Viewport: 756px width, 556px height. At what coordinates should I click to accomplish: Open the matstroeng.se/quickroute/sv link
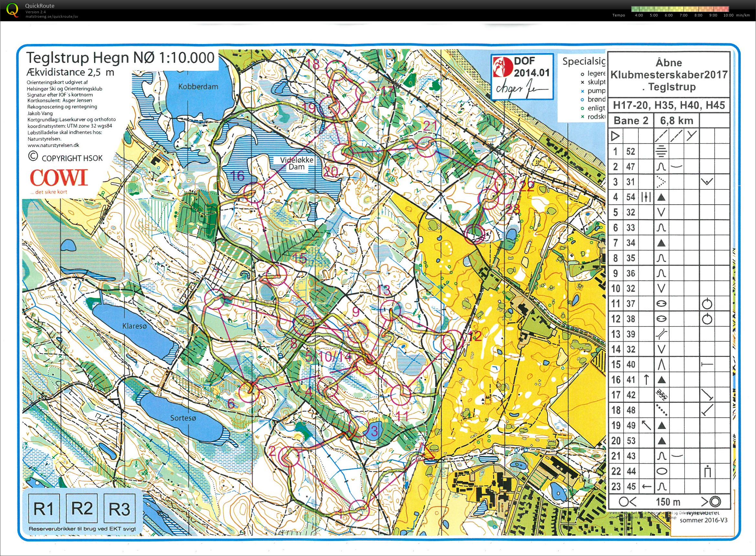(52, 16)
